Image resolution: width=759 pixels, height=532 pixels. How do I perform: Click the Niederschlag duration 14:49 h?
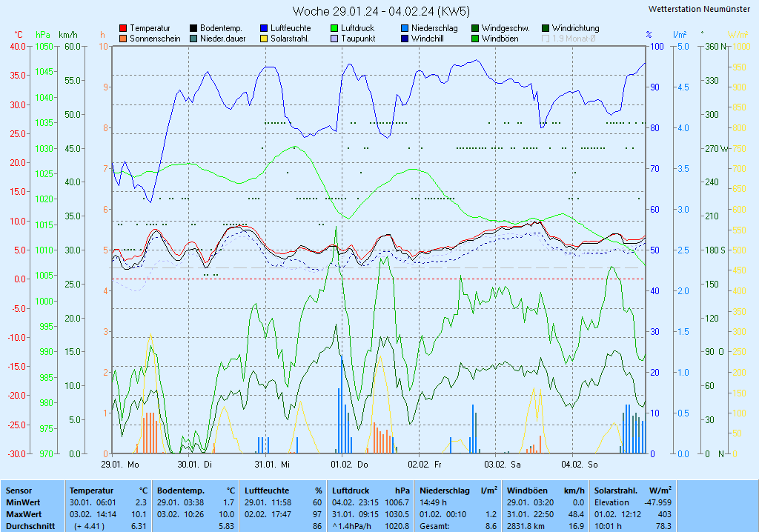pyautogui.click(x=433, y=502)
